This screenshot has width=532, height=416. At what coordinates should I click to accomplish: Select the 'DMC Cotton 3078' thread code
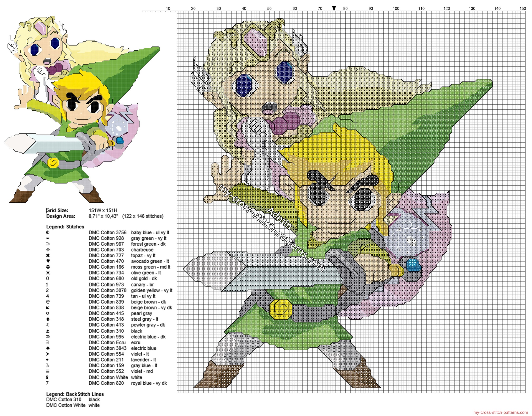pos(107,290)
